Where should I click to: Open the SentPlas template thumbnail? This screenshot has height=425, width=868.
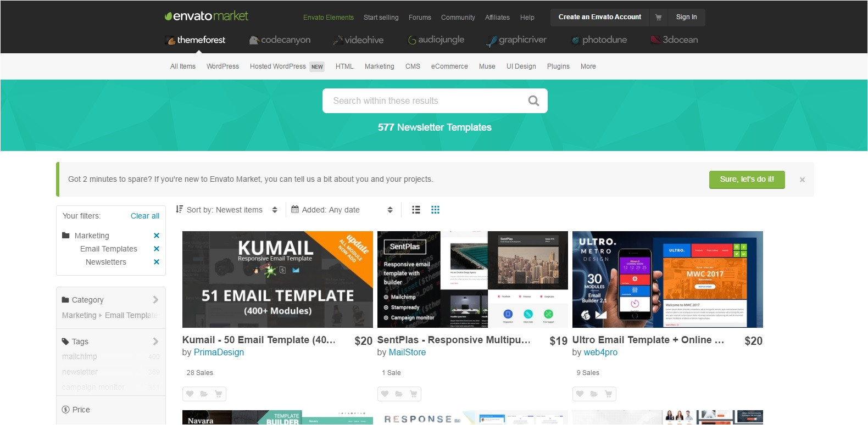pos(472,279)
